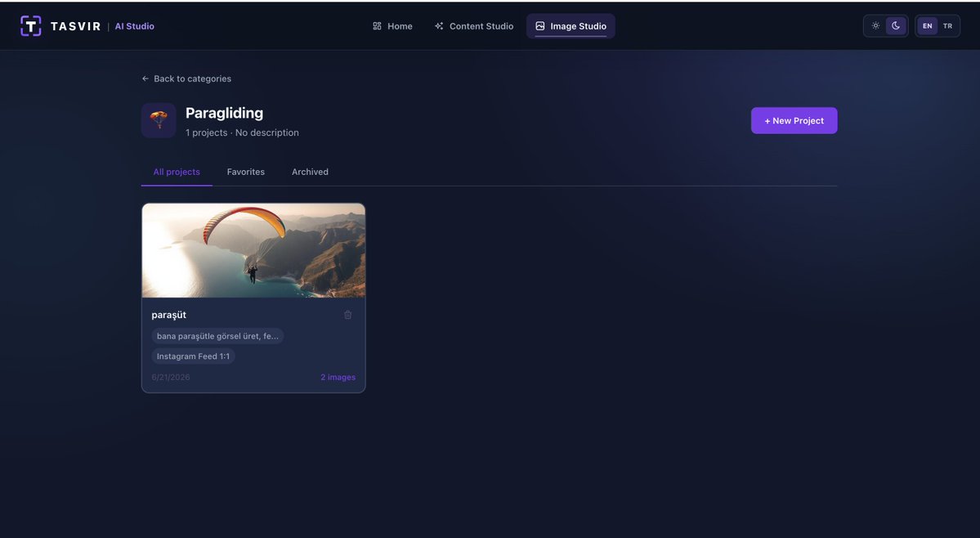Switch to the Archived tab
Screen dimensions: 980x538
pyautogui.click(x=310, y=172)
